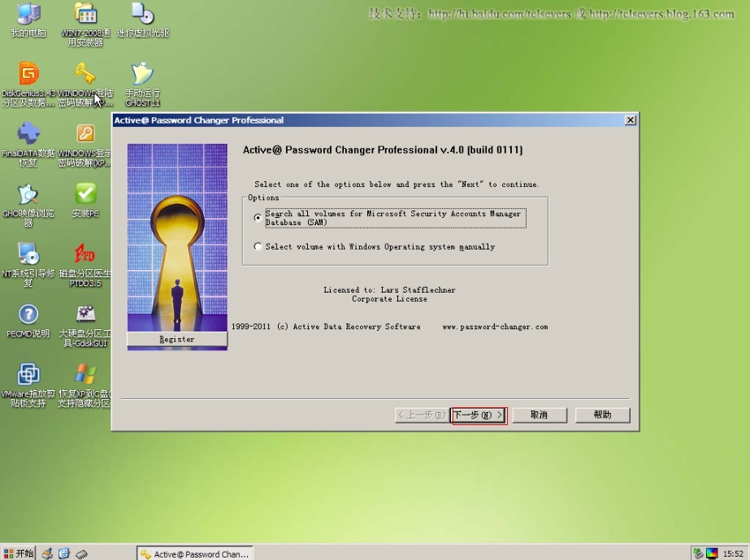750x560 pixels.
Task: Click the blue quick launch icon in taskbar
Action: (x=64, y=553)
